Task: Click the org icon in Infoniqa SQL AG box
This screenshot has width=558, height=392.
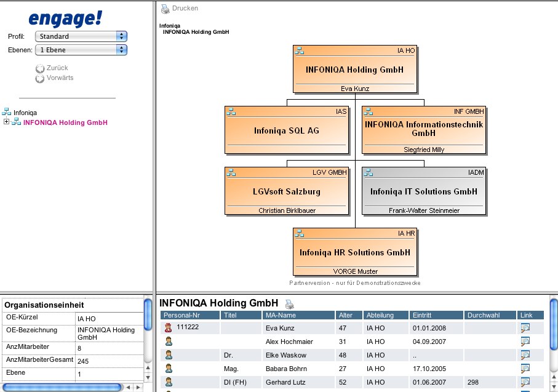Action: [231, 111]
